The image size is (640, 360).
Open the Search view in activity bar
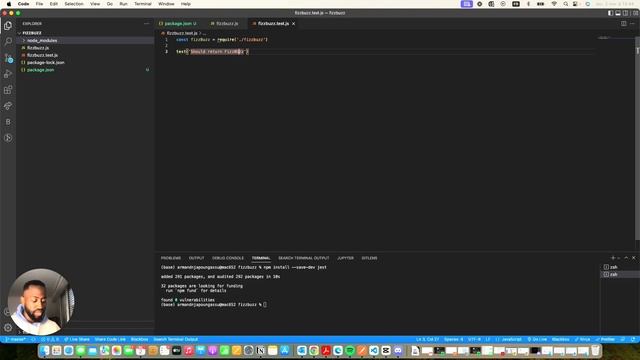point(8,41)
